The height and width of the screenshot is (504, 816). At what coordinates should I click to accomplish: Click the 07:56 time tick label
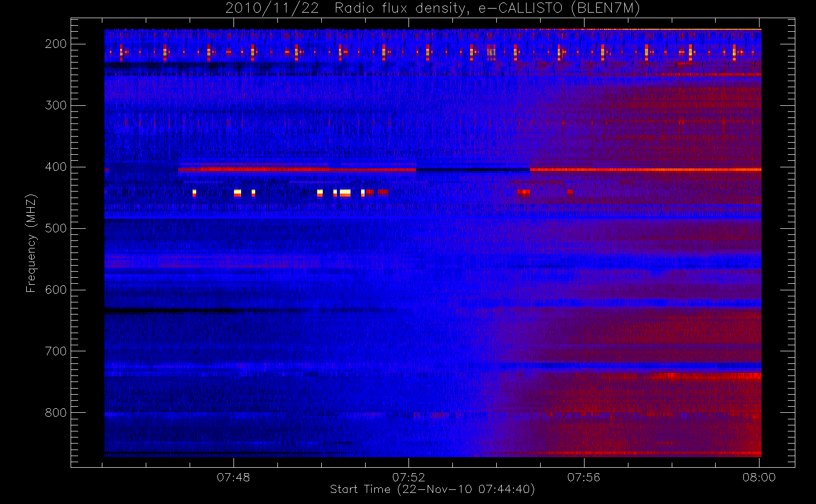tap(584, 477)
